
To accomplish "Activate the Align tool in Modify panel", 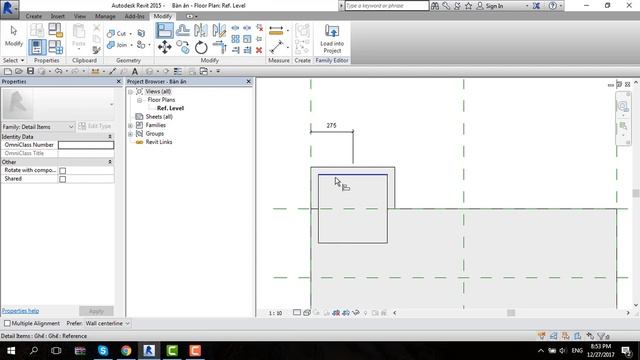I will pyautogui.click(x=164, y=31).
